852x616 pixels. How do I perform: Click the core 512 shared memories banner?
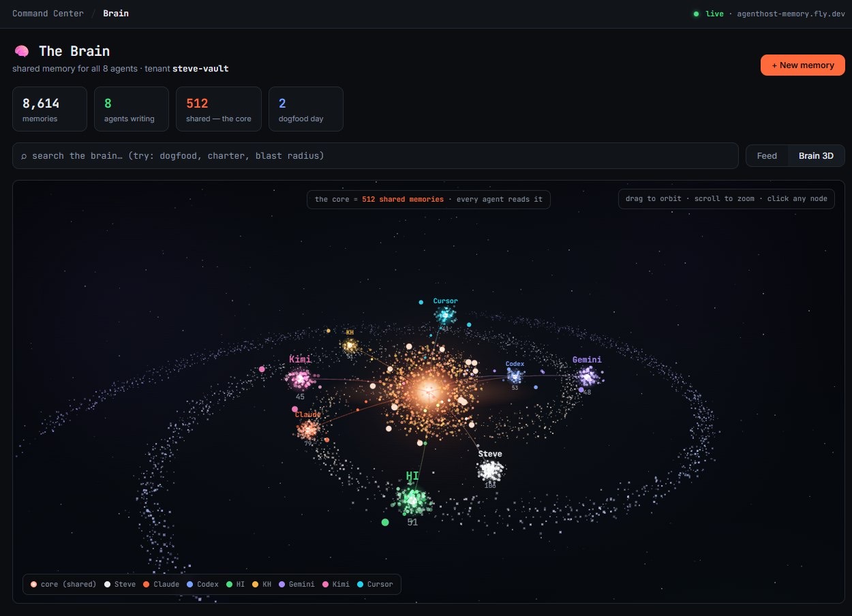pos(429,200)
